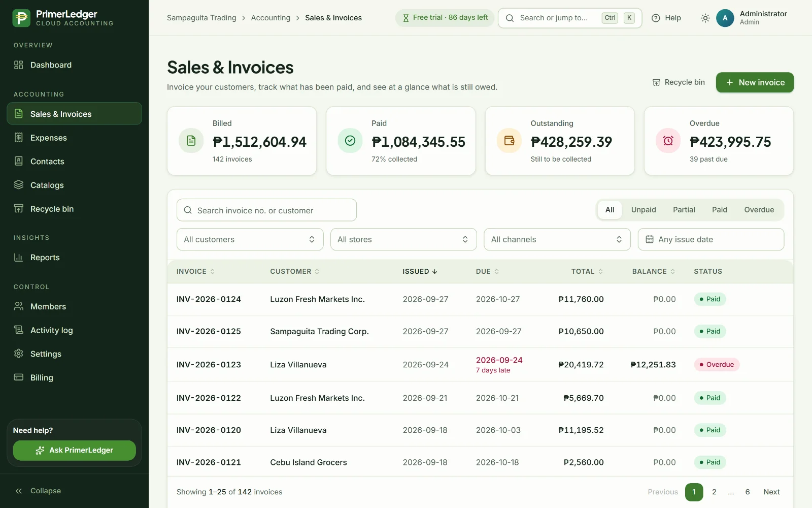Click the Accounting breadcrumb link

pos(270,18)
